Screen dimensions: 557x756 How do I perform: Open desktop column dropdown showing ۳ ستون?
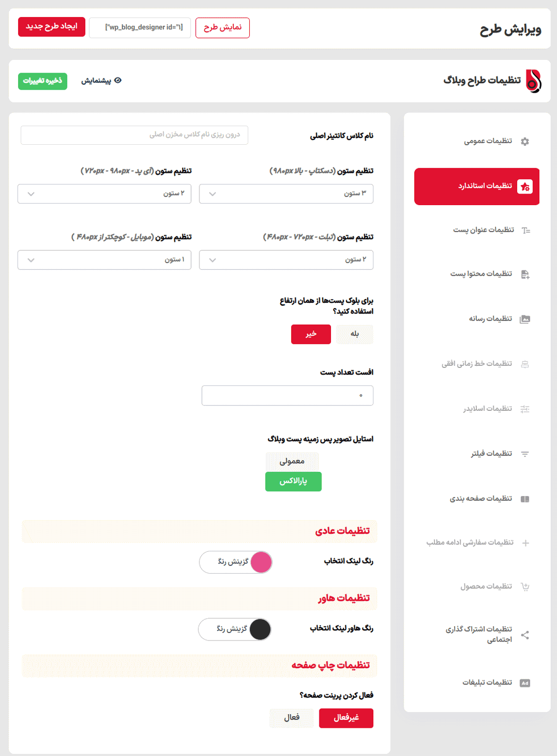(286, 194)
